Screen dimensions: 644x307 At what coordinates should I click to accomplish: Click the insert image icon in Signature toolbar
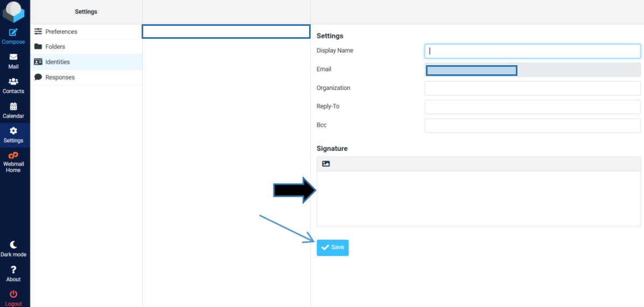pyautogui.click(x=326, y=164)
